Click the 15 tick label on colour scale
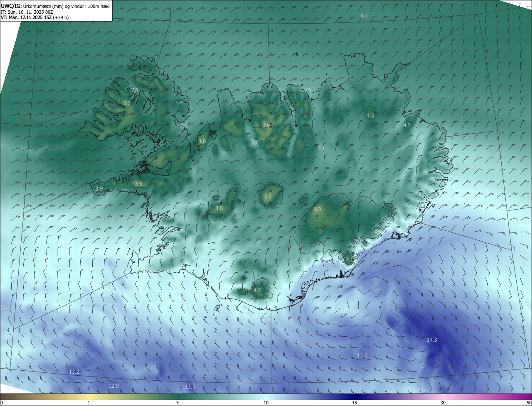This screenshot has height=406, width=532. pos(355,403)
